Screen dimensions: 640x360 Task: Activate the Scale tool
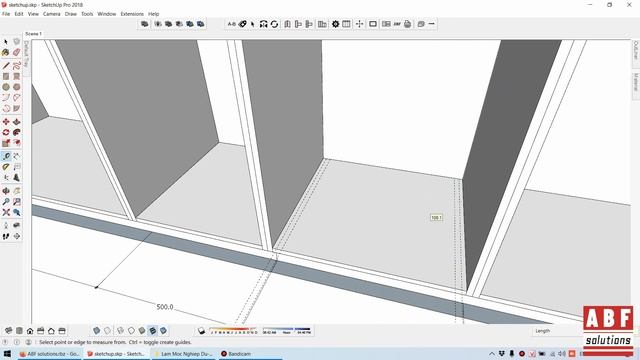tap(6, 143)
